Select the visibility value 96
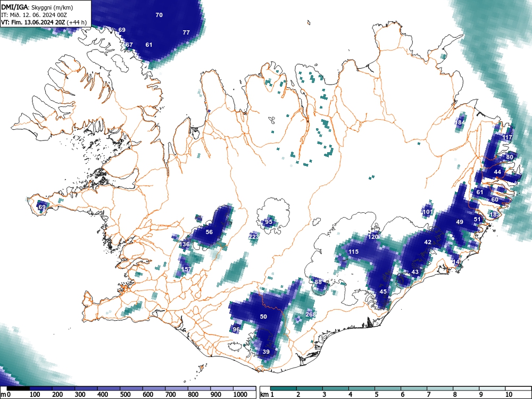The image size is (532, 399). pos(236,329)
